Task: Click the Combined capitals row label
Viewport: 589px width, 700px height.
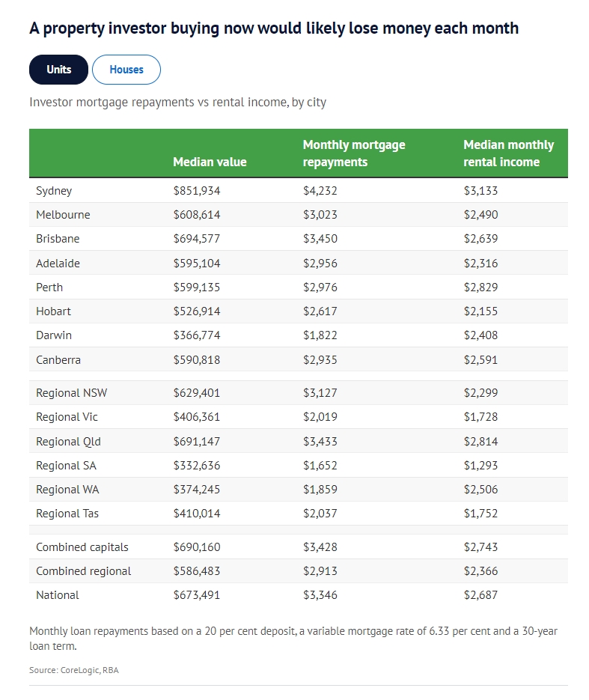Action: pyautogui.click(x=82, y=547)
